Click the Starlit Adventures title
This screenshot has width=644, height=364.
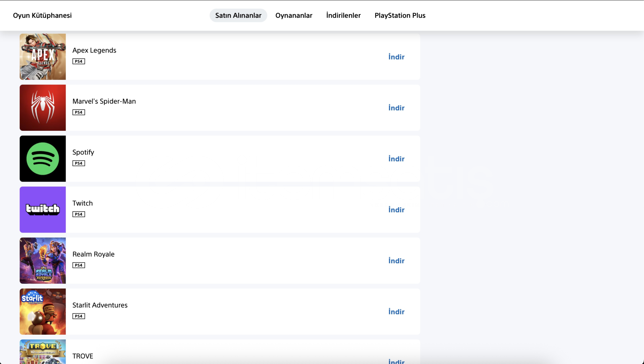click(100, 305)
